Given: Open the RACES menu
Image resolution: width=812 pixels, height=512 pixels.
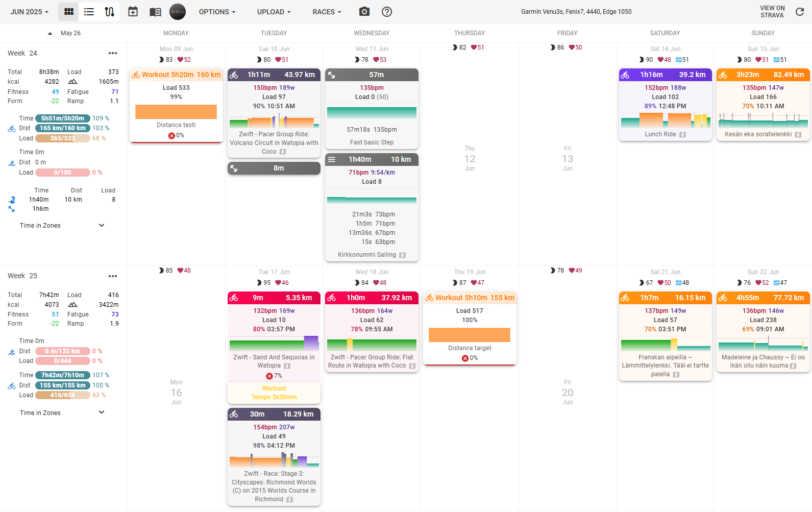Looking at the screenshot, I should 327,12.
